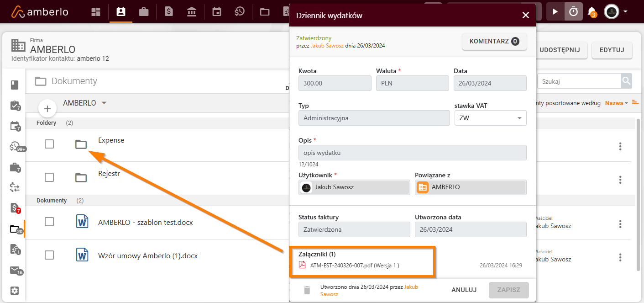Click the Typ field showing Administracyjna
Image resolution: width=644 pixels, height=303 pixels.
374,118
